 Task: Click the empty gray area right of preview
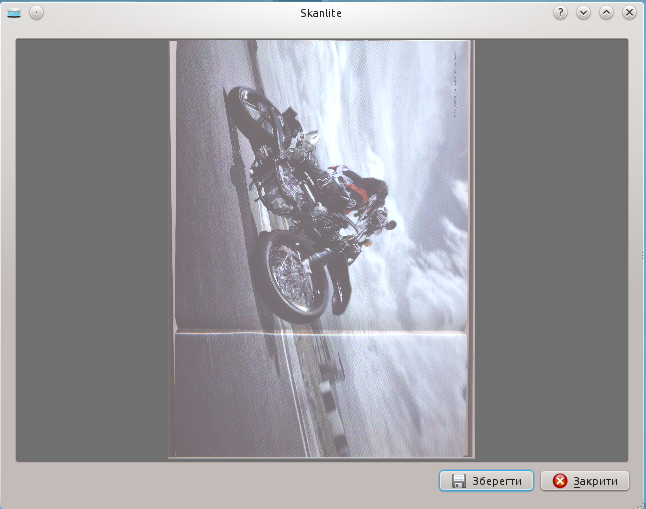pos(550,250)
